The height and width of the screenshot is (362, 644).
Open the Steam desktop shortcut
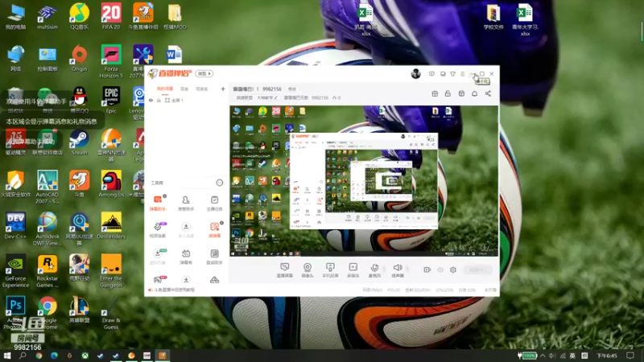point(79,142)
